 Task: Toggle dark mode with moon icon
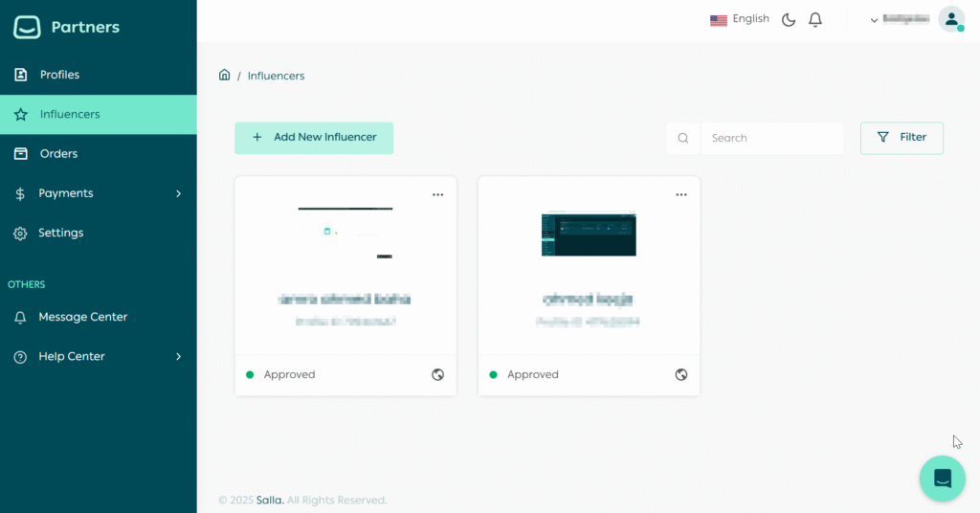point(789,19)
